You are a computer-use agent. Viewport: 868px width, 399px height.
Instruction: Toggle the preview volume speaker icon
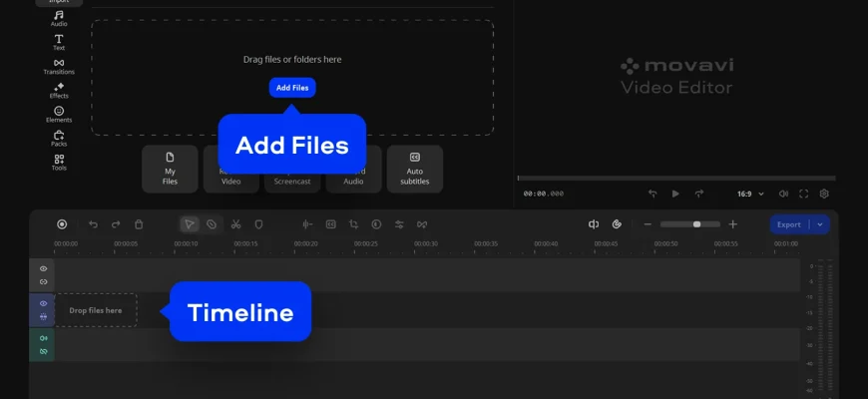tap(783, 194)
